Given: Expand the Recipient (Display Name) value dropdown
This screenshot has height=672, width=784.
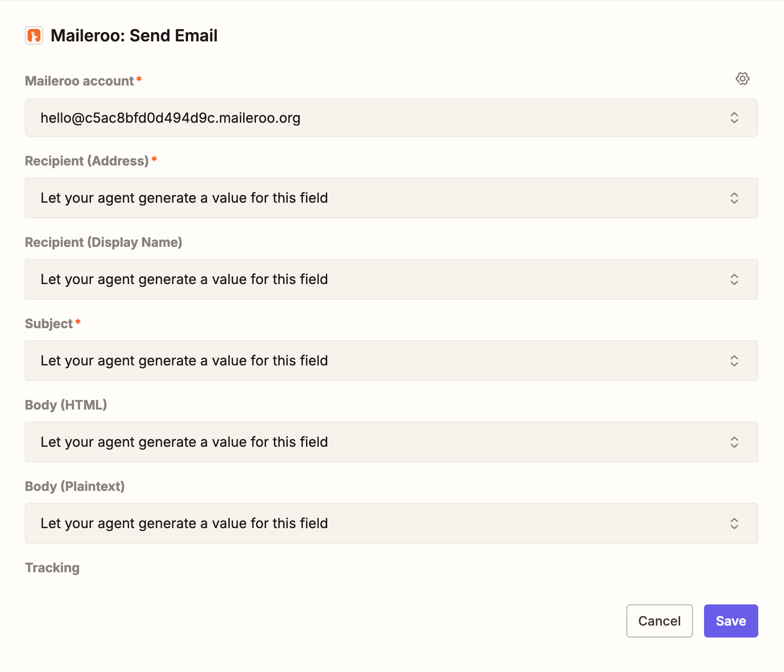Looking at the screenshot, I should pyautogui.click(x=368, y=279).
